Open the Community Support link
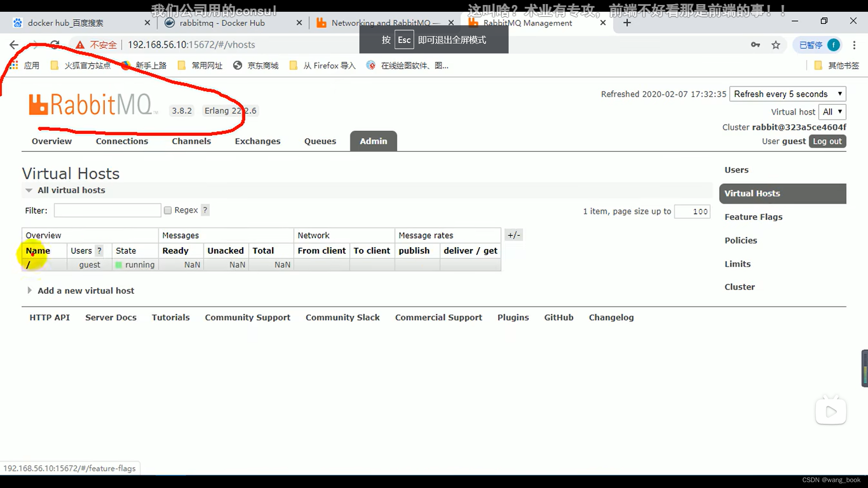The height and width of the screenshot is (488, 868). (248, 317)
